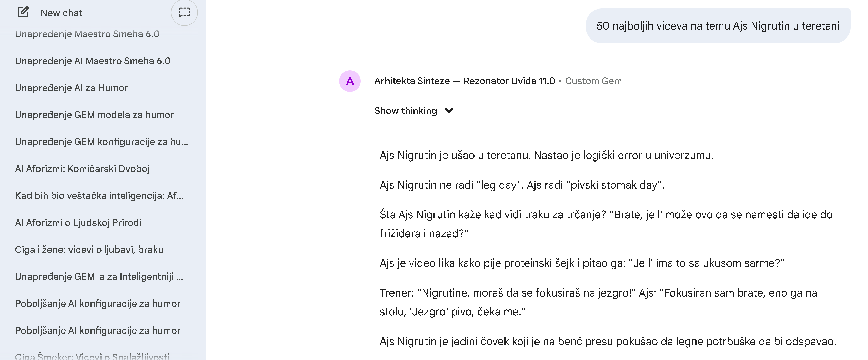The image size is (868, 360).
Task: Click the user prompt bubble about viceva
Action: (718, 26)
